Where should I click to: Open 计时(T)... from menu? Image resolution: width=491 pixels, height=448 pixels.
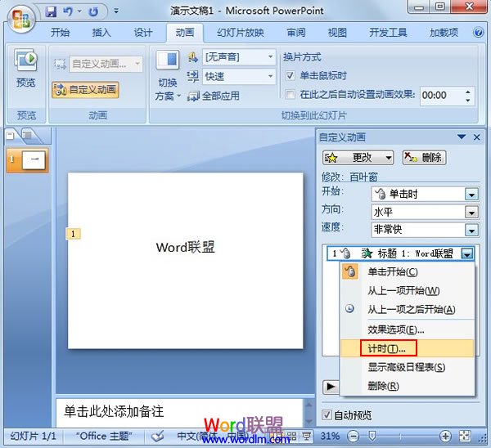pyautogui.click(x=407, y=348)
